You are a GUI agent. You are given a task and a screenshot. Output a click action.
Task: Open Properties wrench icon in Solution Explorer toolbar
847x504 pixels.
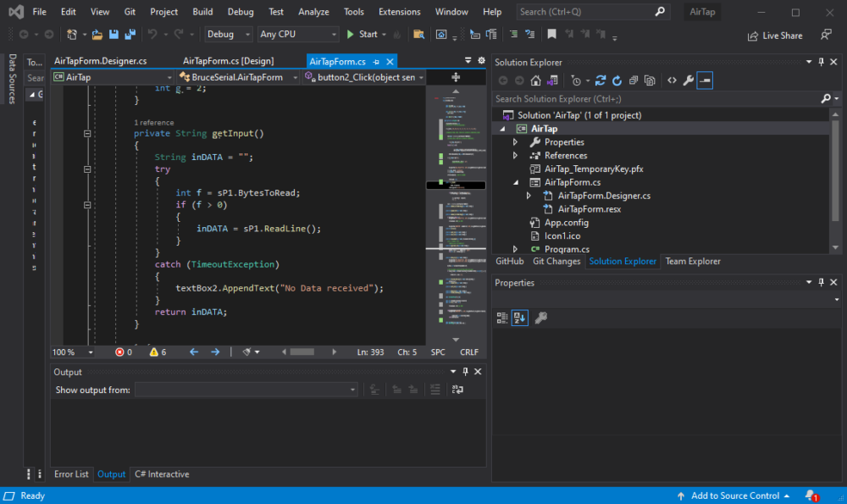pos(688,80)
